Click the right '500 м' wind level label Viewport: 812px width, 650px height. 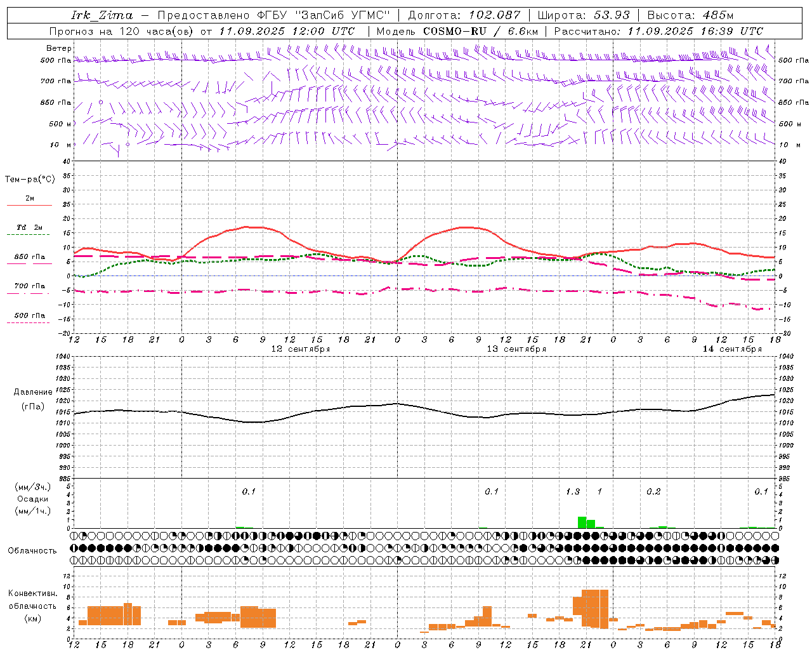(x=790, y=124)
